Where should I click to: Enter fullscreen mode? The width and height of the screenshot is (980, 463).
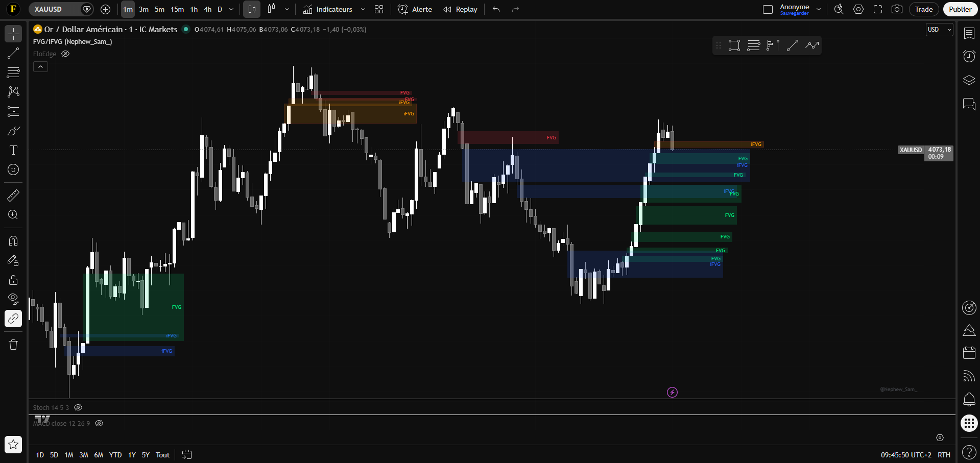coord(878,9)
